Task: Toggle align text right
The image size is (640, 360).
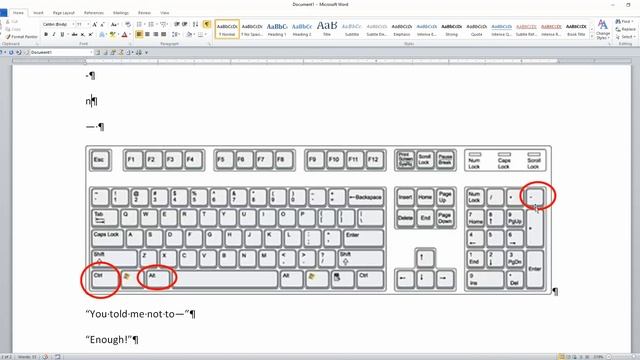Action: click(x=156, y=34)
